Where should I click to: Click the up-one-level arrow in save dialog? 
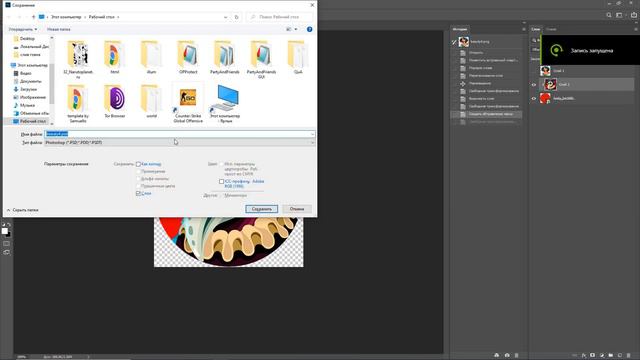(x=33, y=17)
